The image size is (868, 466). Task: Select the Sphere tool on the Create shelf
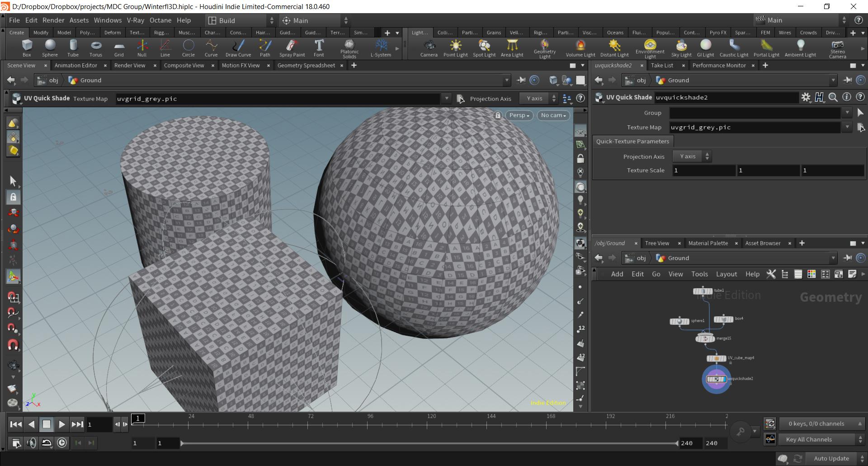[50, 48]
